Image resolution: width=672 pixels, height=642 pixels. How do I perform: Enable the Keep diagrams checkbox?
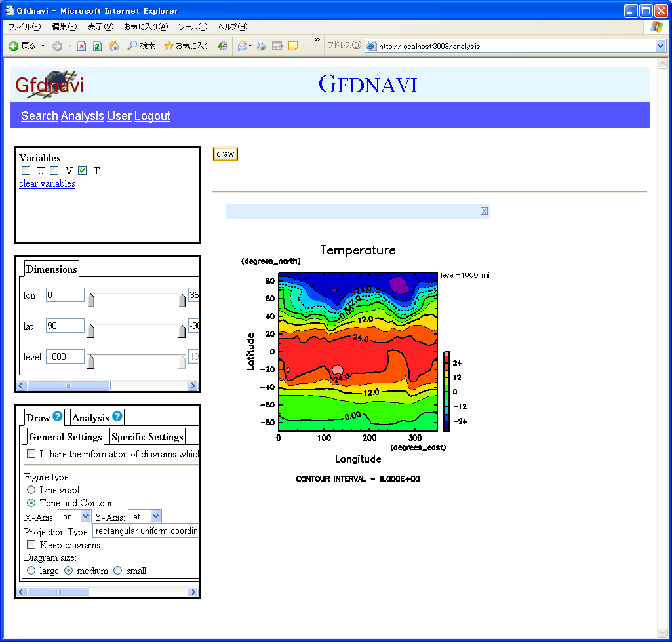pos(31,545)
